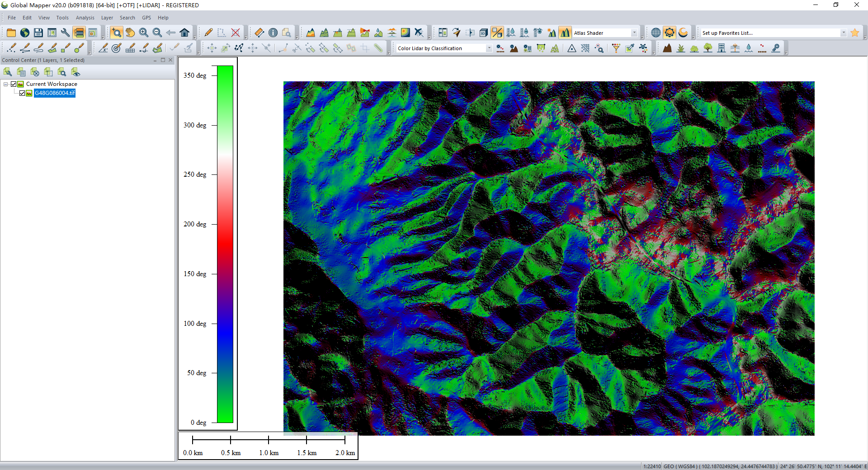Activate the Measure ruler tool
Viewport: 868px width, 470px height.
(x=259, y=33)
